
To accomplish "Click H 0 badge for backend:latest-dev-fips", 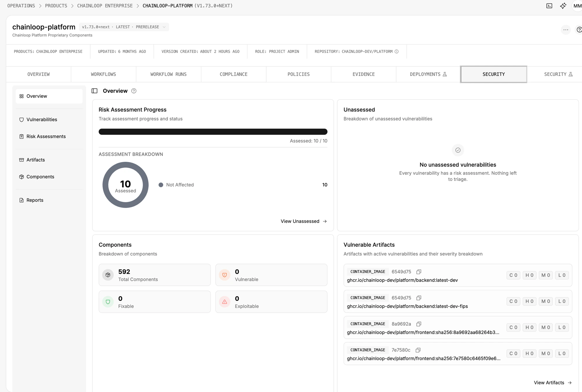I will [529, 301].
